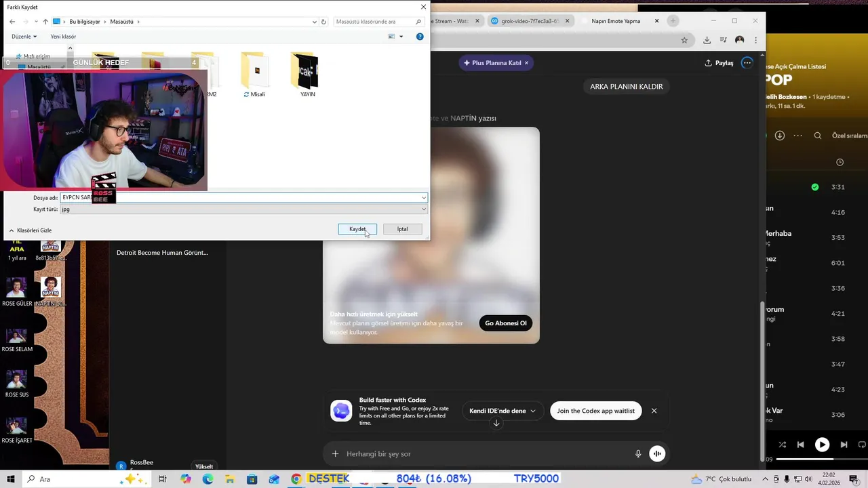Add attachment with the plus icon
Viewport: 868px width, 488px height.
tap(335, 454)
